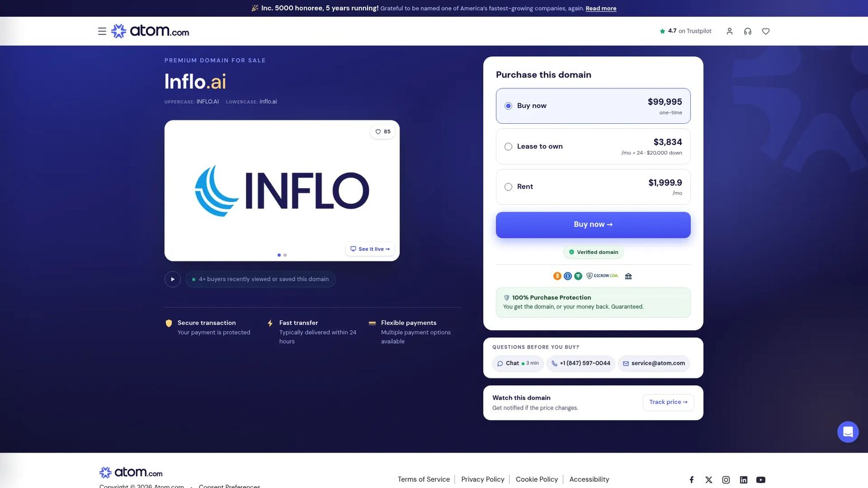
Task: Visit Atom's Facebook page
Action: (x=691, y=480)
